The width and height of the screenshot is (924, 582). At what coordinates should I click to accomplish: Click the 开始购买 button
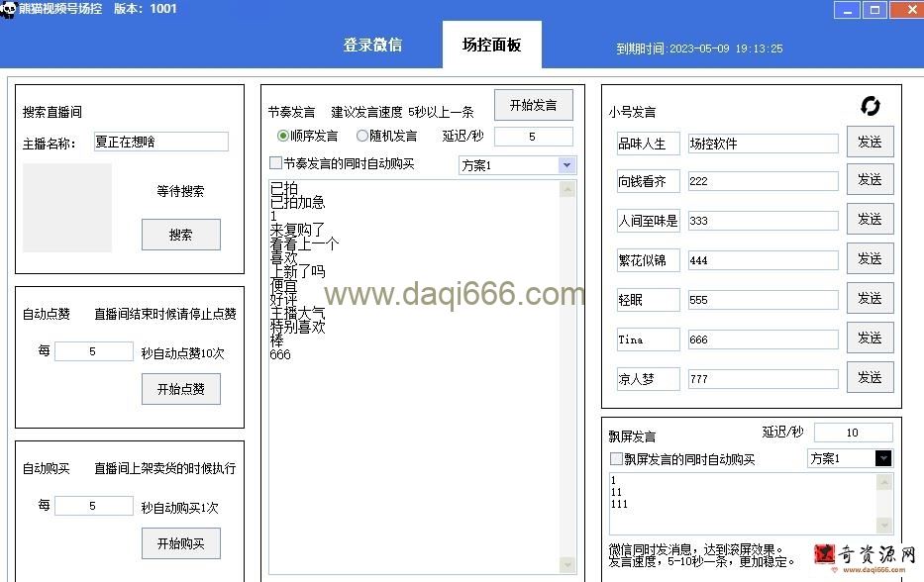(181, 543)
